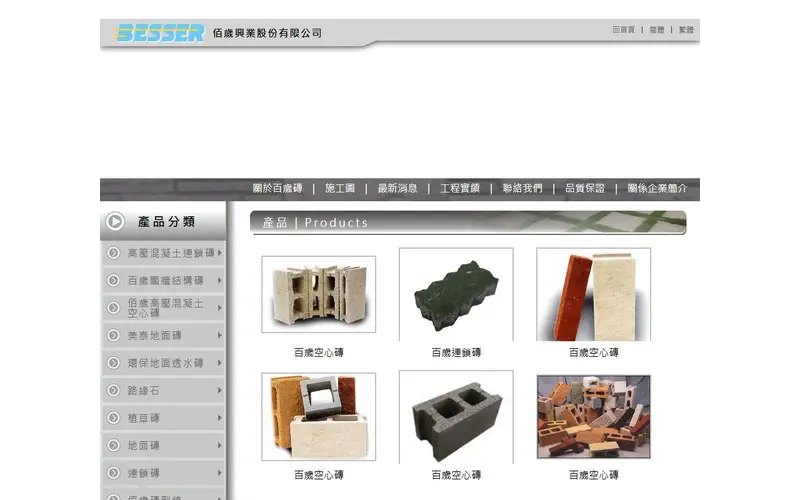Click 百歲空心磚 caption under red and cream bricks
Screen dimensions: 800x500
[593, 353]
